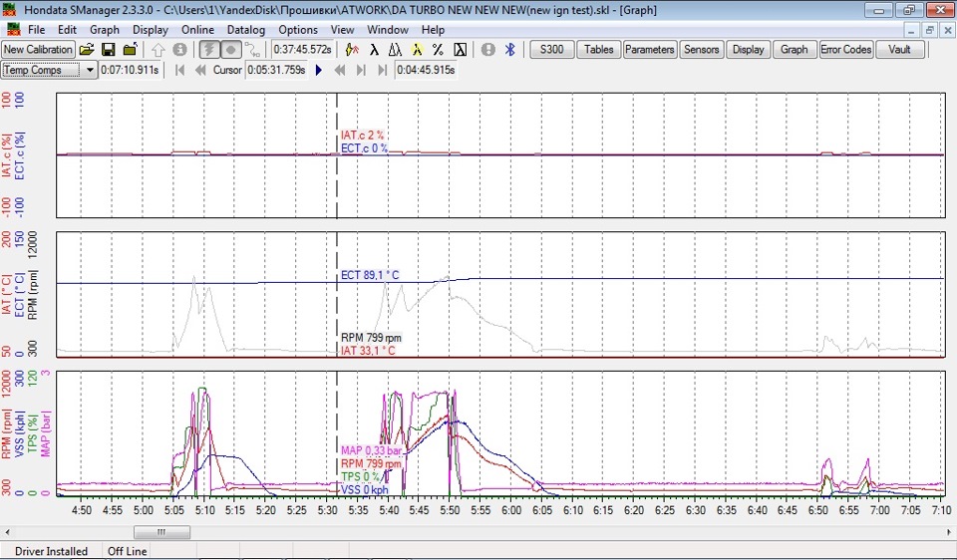
Task: Click the horizontal scrollbar thumb under the graph
Action: click(x=161, y=532)
